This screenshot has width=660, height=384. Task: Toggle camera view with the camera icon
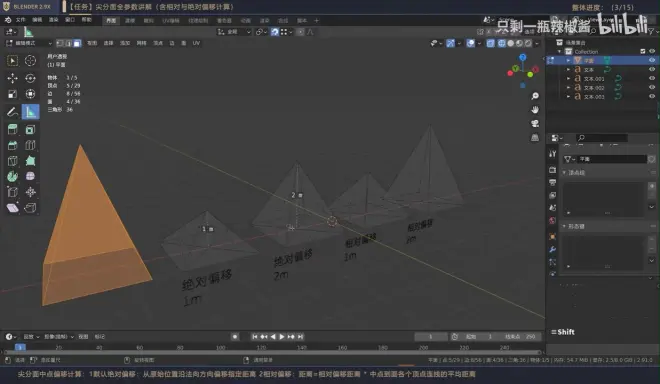[535, 124]
